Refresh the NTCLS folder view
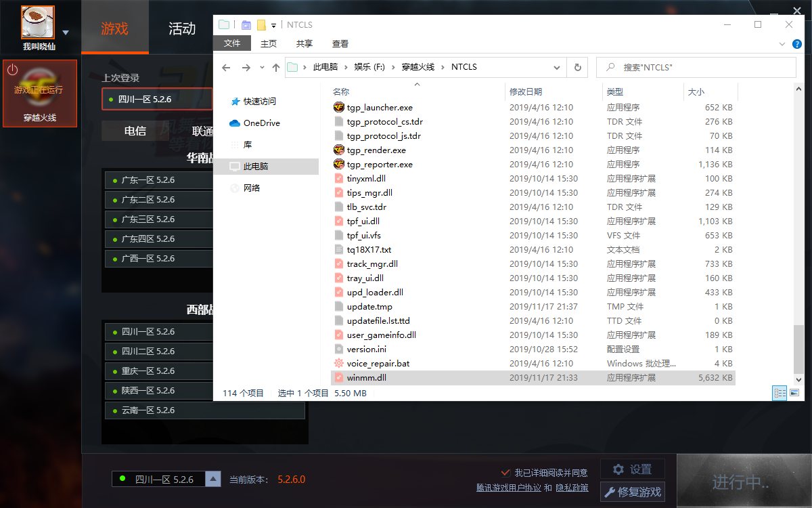This screenshot has height=508, width=812. tap(577, 67)
